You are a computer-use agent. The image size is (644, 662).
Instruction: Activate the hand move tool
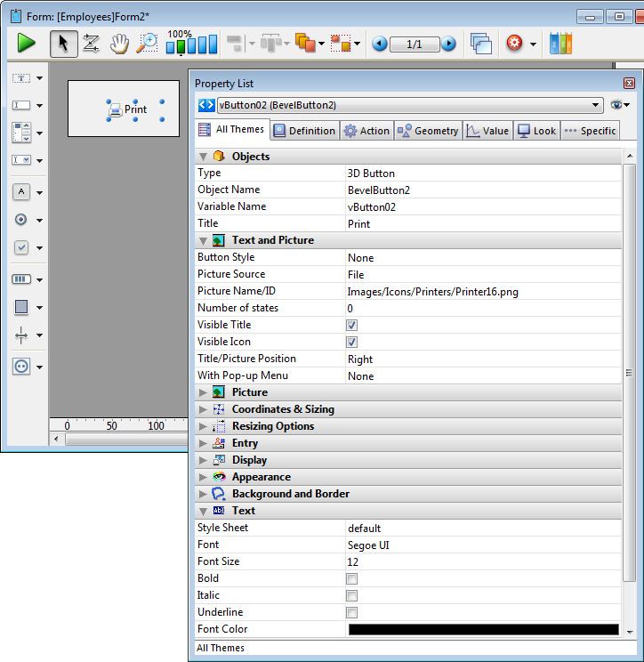click(119, 44)
